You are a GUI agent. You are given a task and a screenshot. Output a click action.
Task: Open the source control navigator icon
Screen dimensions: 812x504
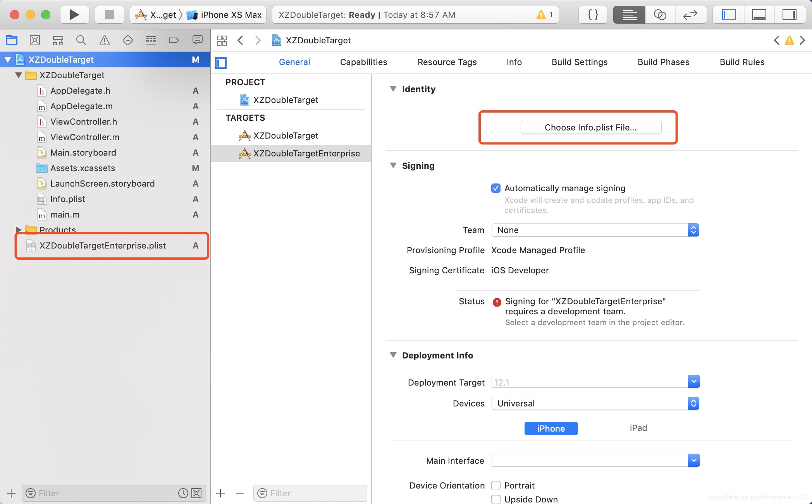pos(35,40)
